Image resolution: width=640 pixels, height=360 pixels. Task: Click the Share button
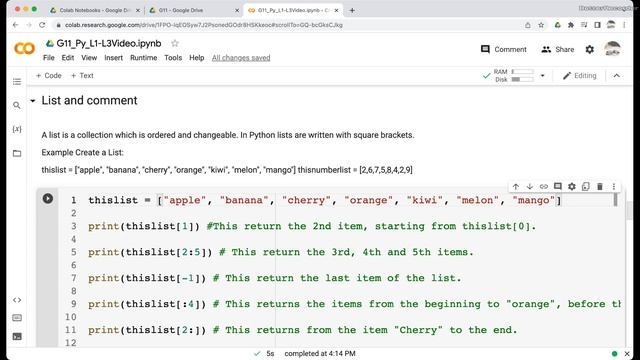click(x=558, y=49)
